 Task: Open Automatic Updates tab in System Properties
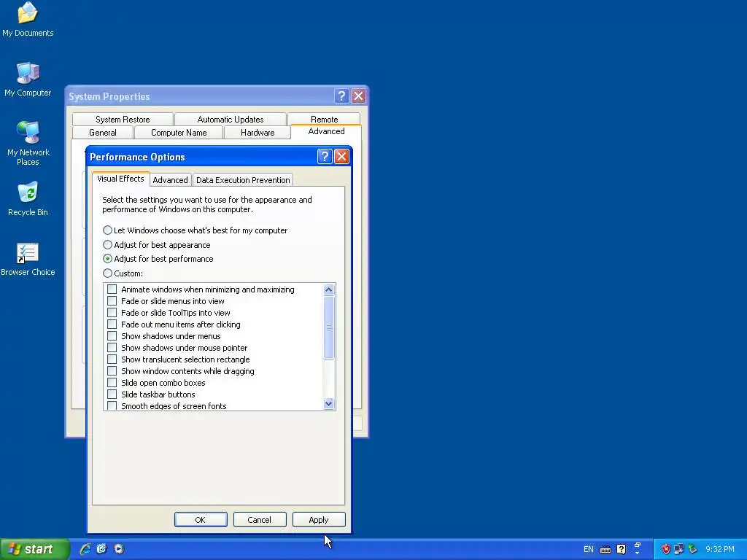click(x=231, y=119)
